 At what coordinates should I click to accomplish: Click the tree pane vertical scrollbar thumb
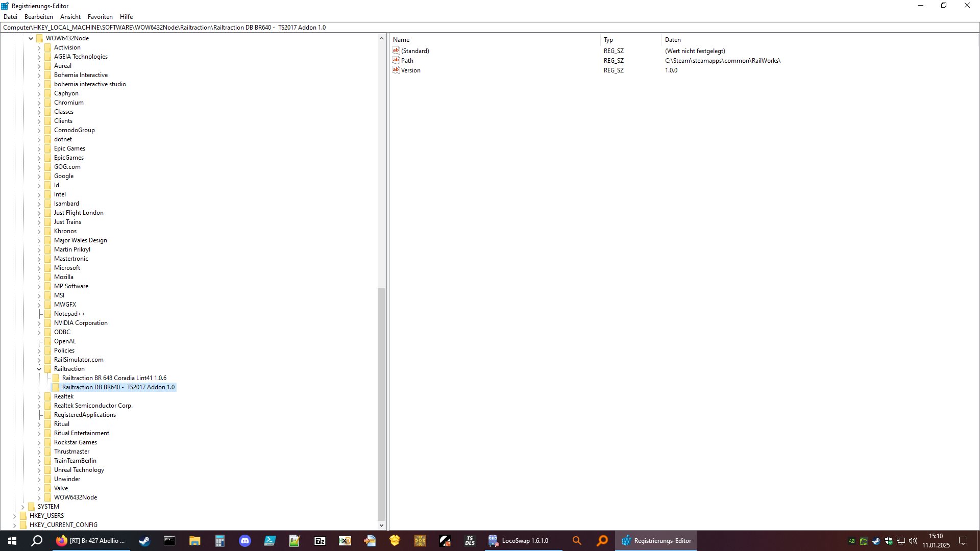click(x=381, y=403)
